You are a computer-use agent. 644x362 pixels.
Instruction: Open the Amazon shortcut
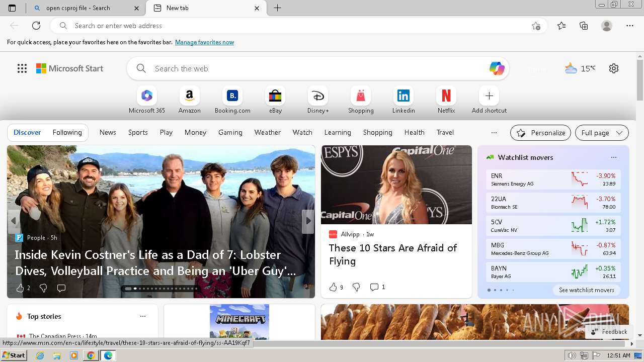(x=190, y=100)
